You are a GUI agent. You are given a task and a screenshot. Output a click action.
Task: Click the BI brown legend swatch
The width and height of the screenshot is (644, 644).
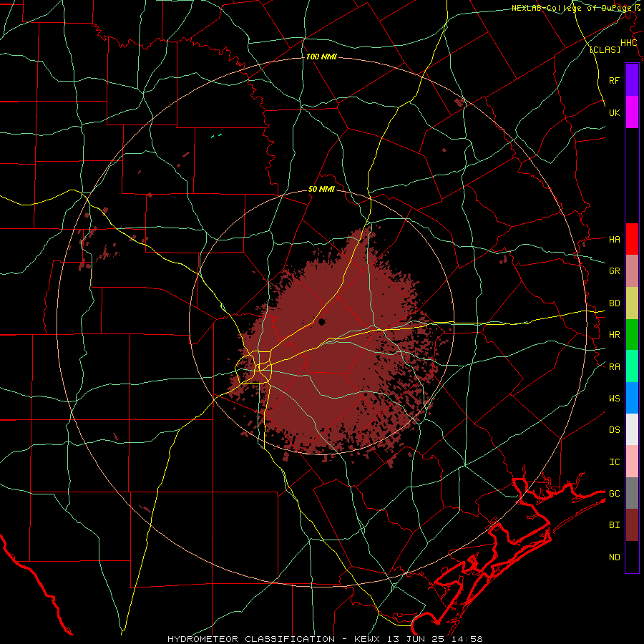[x=632, y=525]
